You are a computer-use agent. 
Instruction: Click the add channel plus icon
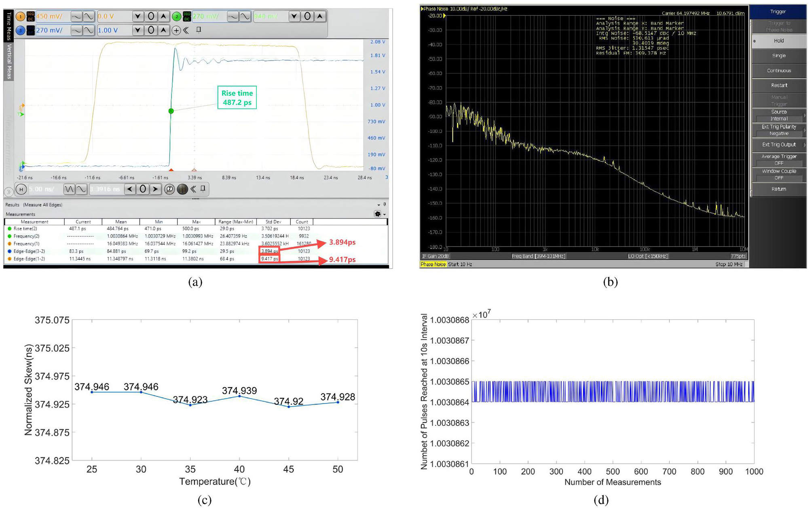click(176, 30)
